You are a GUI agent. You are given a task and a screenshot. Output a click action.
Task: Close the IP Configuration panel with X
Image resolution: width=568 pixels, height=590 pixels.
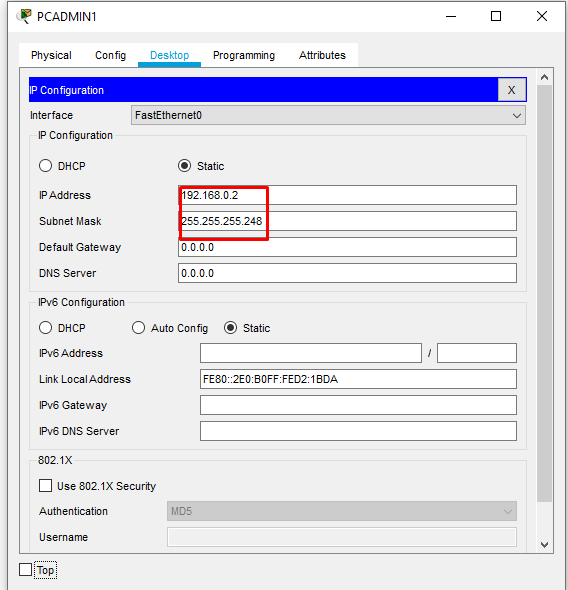coord(512,90)
